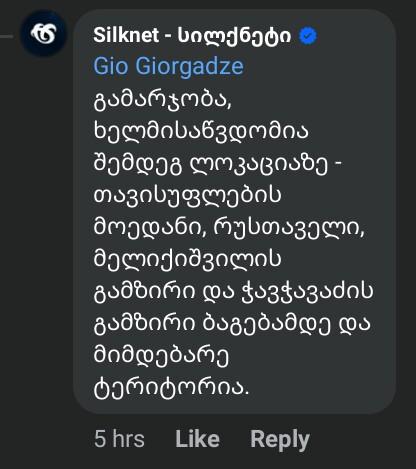Click the thread connector line beside the avatar
The height and width of the screenshot is (469, 416).
pyautogui.click(x=7, y=36)
